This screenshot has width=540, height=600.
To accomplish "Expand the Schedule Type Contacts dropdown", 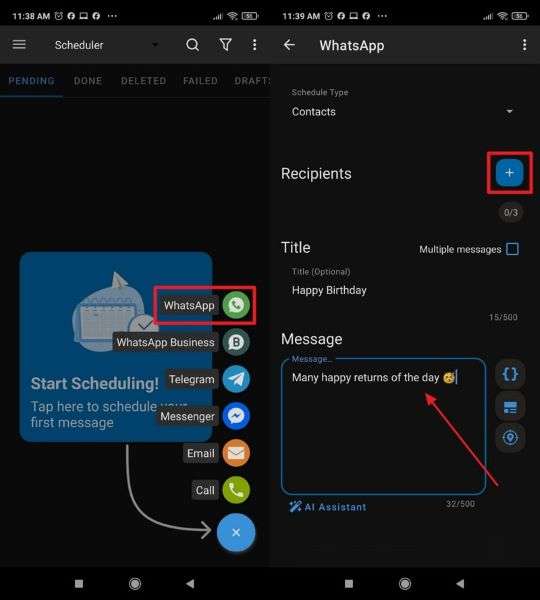I will [x=402, y=111].
